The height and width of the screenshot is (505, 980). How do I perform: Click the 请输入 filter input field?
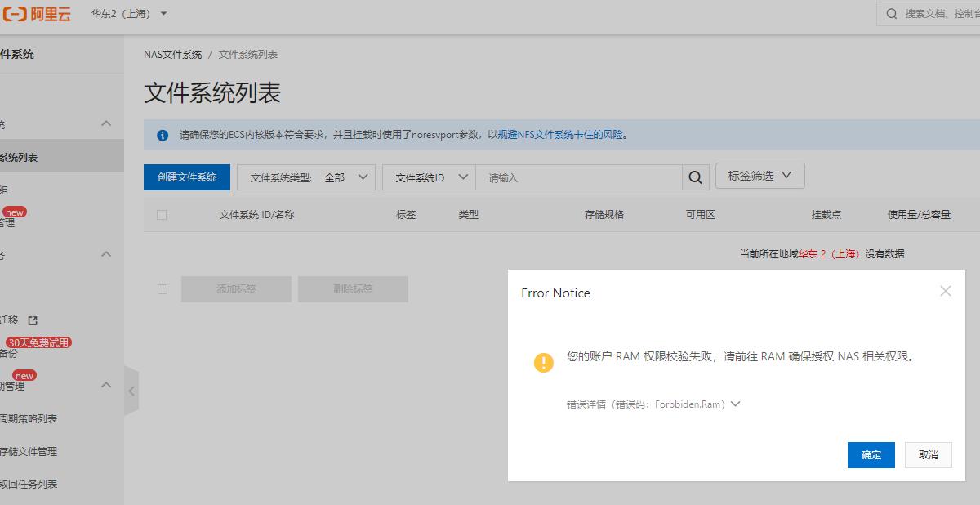click(580, 176)
